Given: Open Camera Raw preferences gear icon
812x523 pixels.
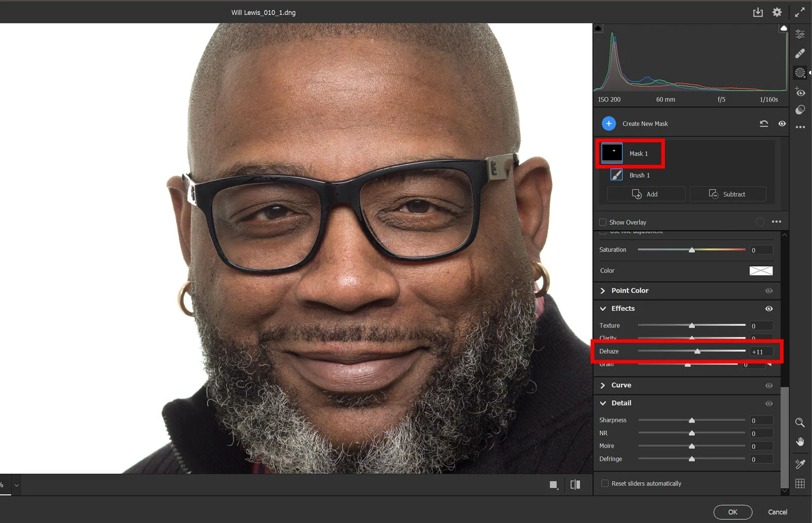Looking at the screenshot, I should [777, 12].
